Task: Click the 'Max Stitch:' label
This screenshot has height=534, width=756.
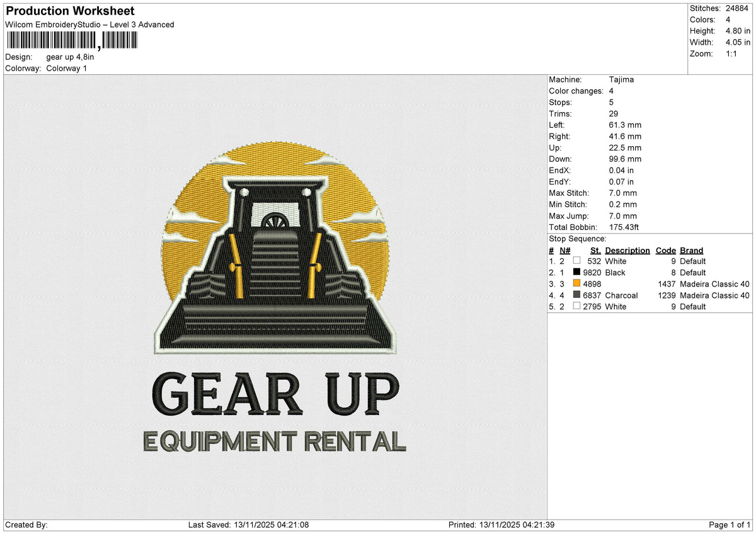Action: (x=569, y=193)
